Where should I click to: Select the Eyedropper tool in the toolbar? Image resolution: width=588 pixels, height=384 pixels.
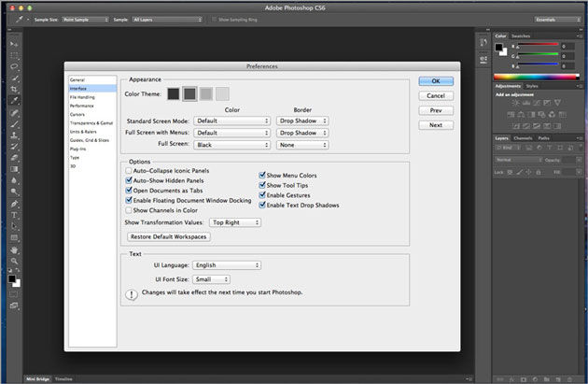click(x=14, y=101)
